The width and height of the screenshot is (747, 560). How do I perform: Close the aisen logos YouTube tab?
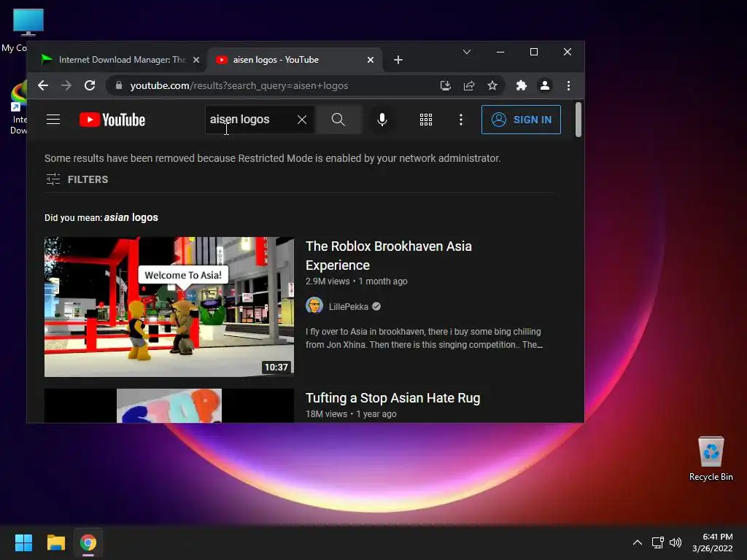click(371, 60)
